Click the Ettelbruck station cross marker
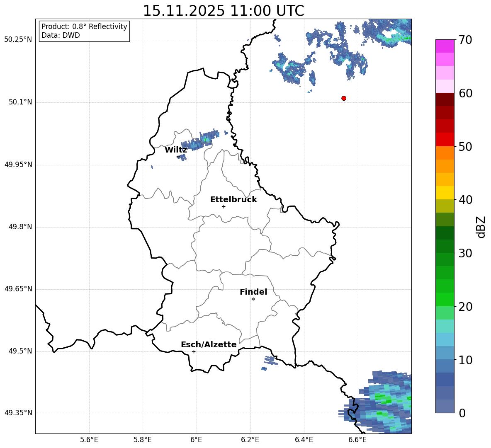 click(x=224, y=206)
